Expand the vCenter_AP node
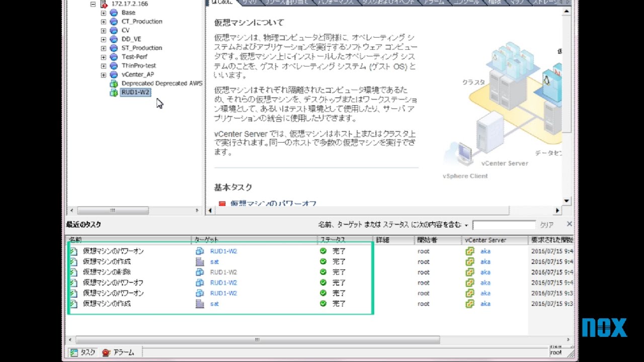The height and width of the screenshot is (362, 644). [x=104, y=74]
